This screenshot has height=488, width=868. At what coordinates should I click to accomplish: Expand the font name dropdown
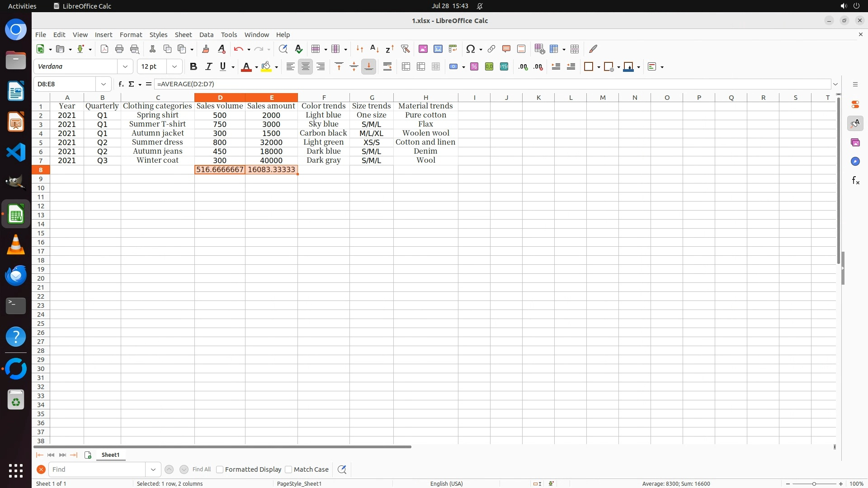[125, 67]
